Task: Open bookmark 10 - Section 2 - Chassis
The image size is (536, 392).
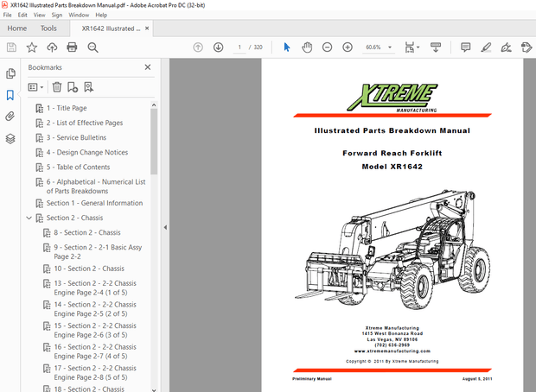Action: [x=89, y=269]
